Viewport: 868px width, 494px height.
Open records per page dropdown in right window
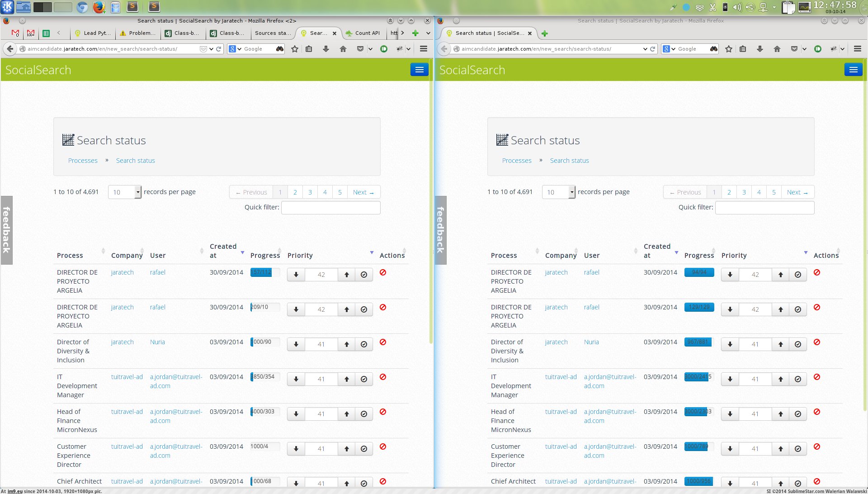[x=559, y=192]
